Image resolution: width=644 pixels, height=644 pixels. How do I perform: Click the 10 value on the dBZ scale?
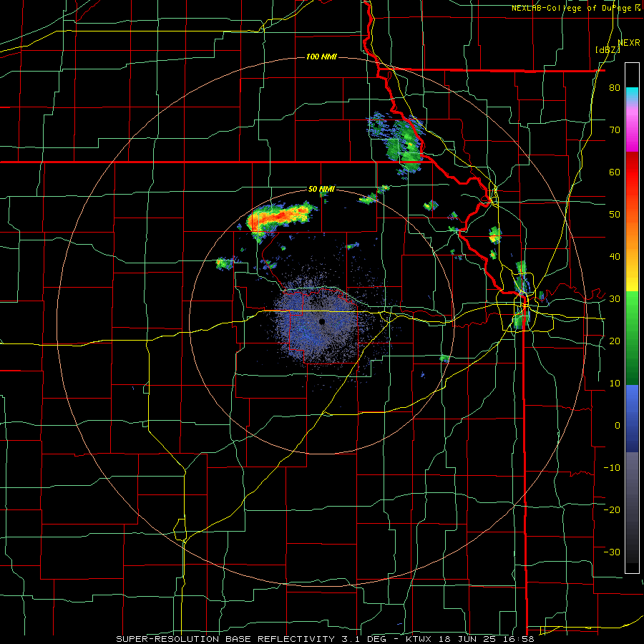click(x=615, y=384)
